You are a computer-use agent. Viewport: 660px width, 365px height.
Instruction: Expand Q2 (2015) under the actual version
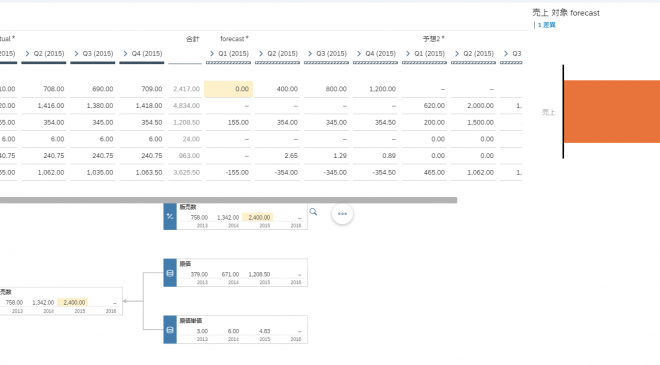(27, 53)
